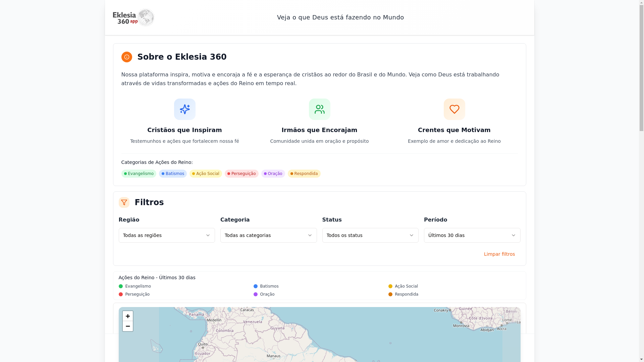Click Abidjan label on the map
This screenshot has width=644, height=362.
(x=487, y=330)
